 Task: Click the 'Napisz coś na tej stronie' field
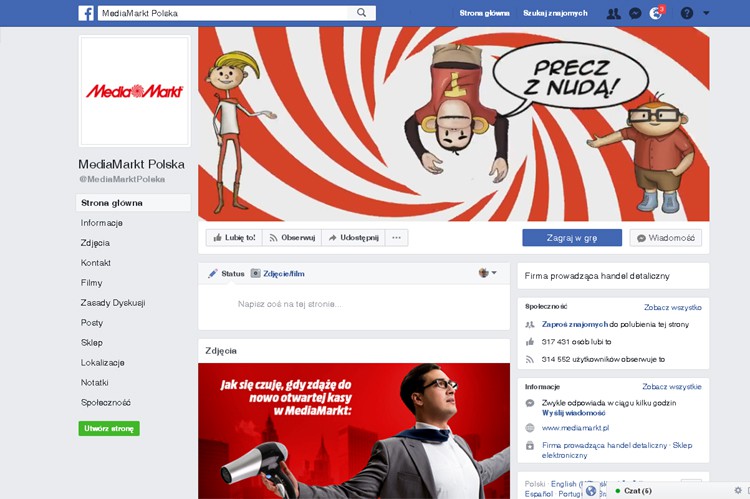(x=290, y=303)
